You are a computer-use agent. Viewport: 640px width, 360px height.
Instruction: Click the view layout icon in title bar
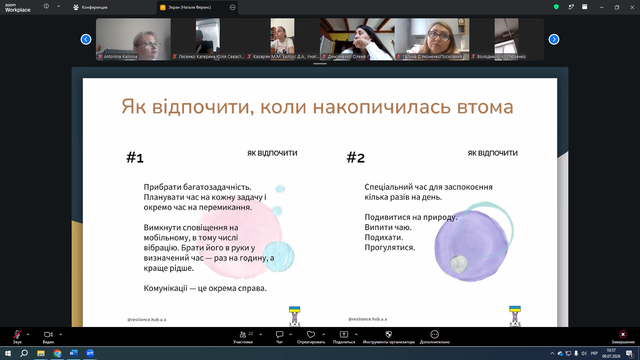pos(584,7)
